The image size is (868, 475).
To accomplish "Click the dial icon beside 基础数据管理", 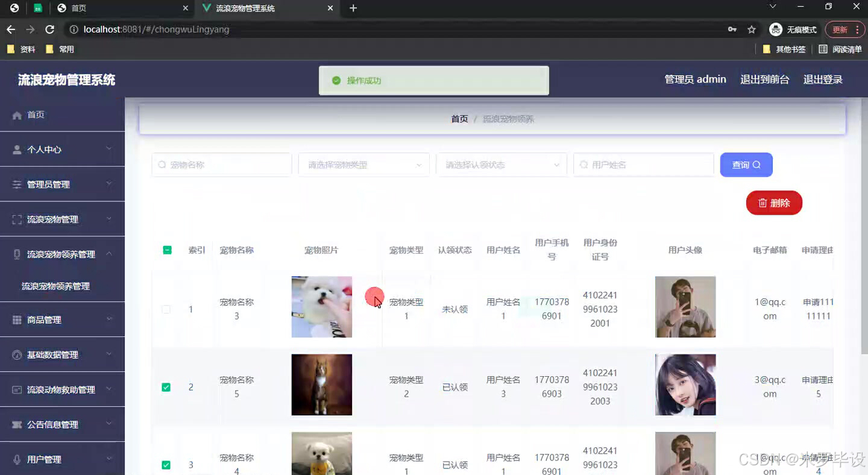I will pos(17,355).
